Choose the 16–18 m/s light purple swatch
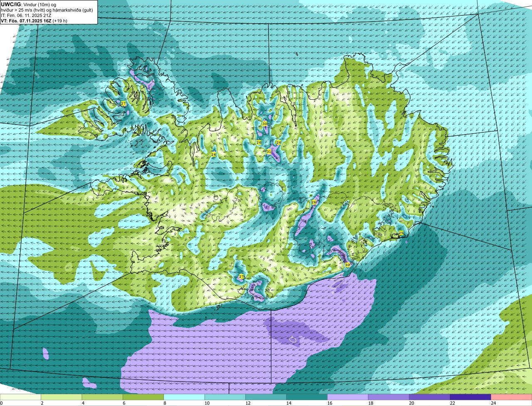This screenshot has width=532, height=406. pyautogui.click(x=348, y=397)
